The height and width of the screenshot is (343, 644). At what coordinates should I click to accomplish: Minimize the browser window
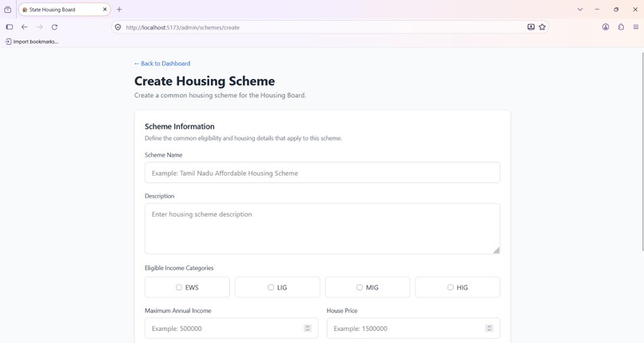[597, 10]
